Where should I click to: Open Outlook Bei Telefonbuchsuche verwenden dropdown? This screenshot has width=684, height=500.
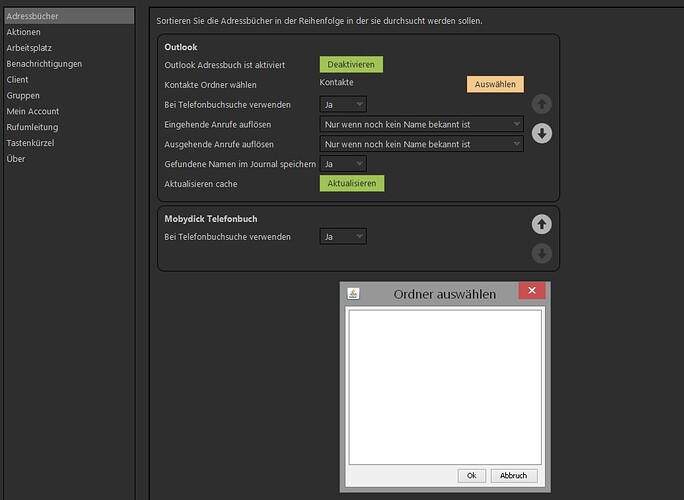[x=343, y=105]
